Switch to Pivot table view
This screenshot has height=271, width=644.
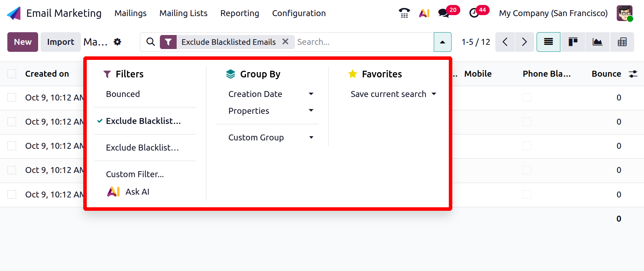click(622, 42)
